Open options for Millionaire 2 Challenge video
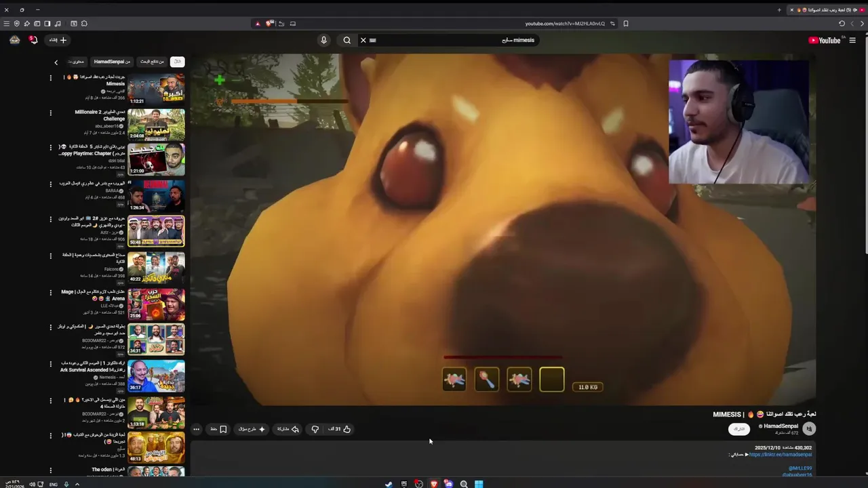The height and width of the screenshot is (488, 868). (x=50, y=113)
